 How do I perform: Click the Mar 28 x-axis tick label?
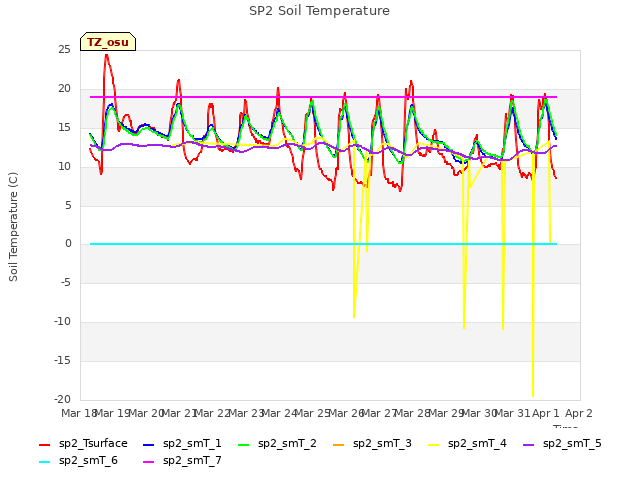tap(412, 413)
